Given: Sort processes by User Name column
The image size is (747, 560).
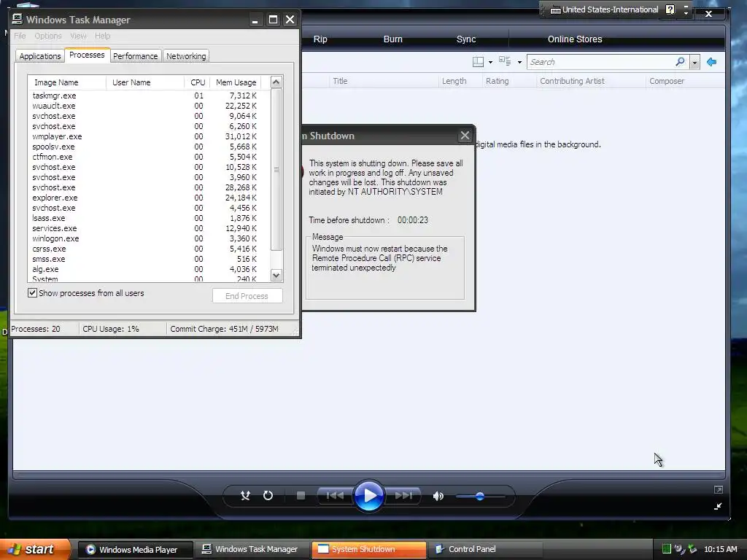Looking at the screenshot, I should point(145,82).
